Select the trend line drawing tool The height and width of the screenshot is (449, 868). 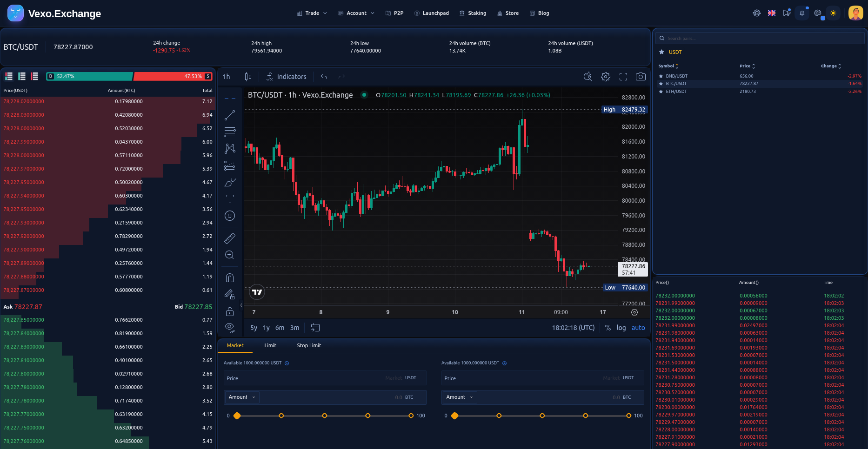pyautogui.click(x=230, y=115)
